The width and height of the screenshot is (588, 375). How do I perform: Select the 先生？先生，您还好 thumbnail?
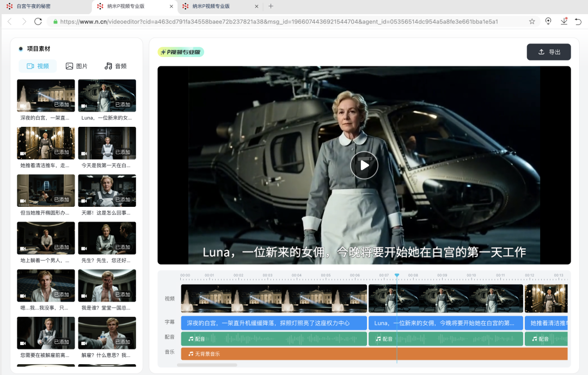107,238
